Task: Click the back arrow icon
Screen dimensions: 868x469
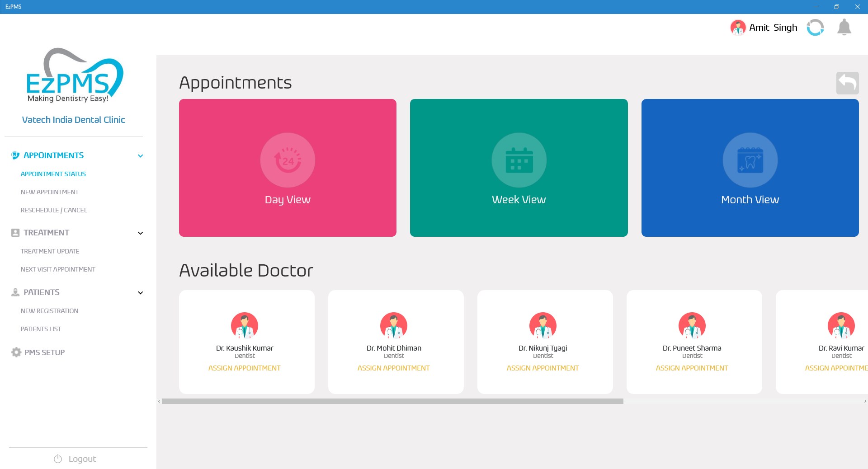Action: pyautogui.click(x=847, y=83)
